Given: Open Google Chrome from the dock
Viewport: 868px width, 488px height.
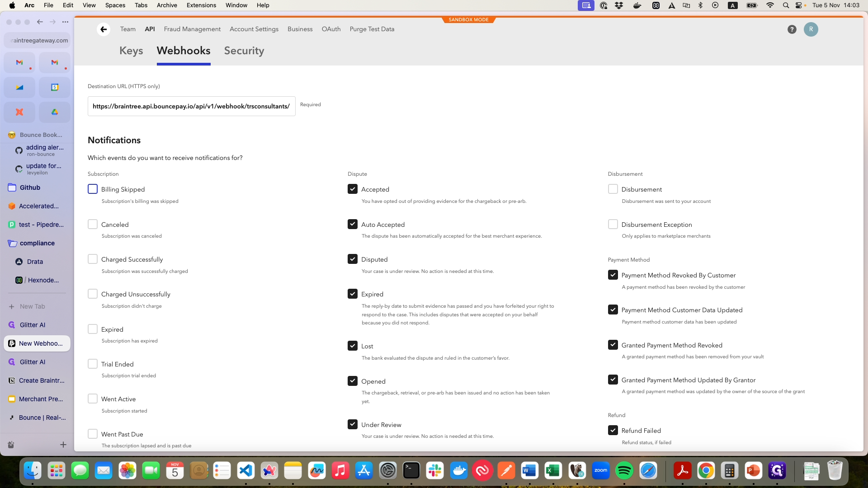Looking at the screenshot, I should point(706,471).
